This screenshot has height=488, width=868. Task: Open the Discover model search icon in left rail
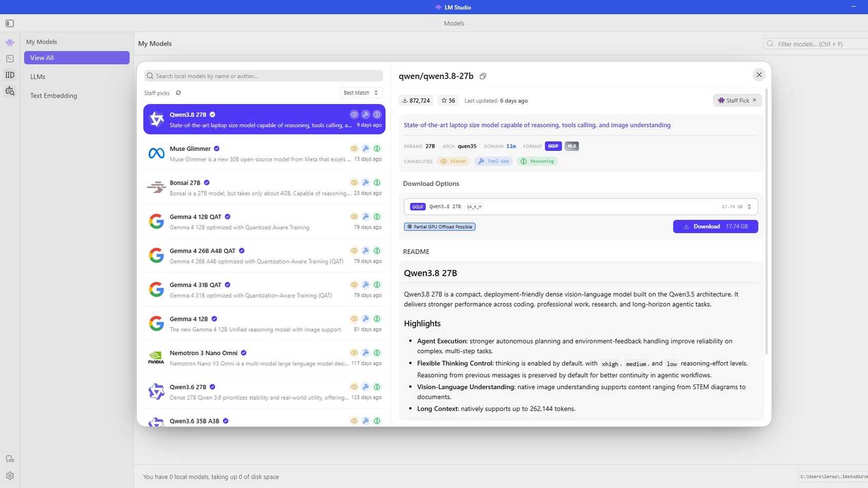10,91
